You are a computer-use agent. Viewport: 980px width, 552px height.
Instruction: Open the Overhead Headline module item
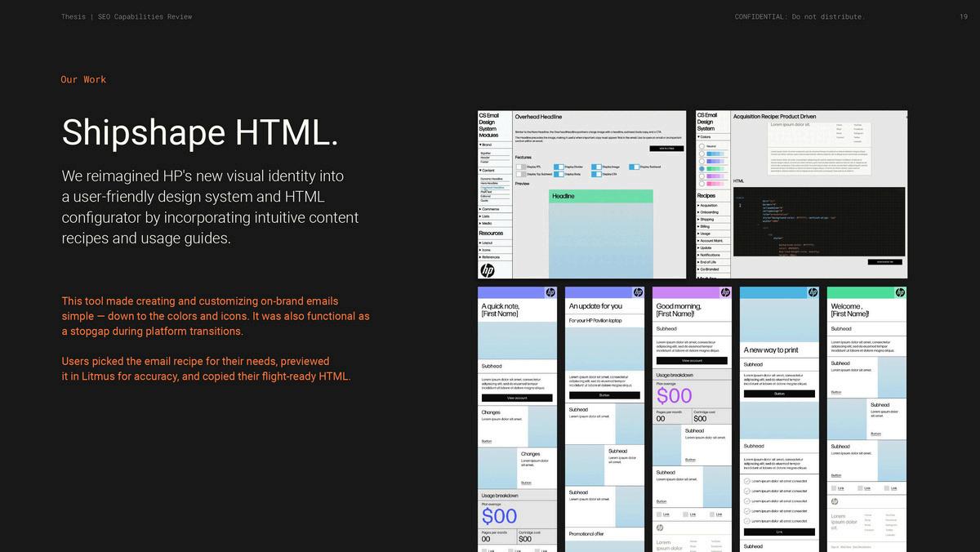(492, 187)
